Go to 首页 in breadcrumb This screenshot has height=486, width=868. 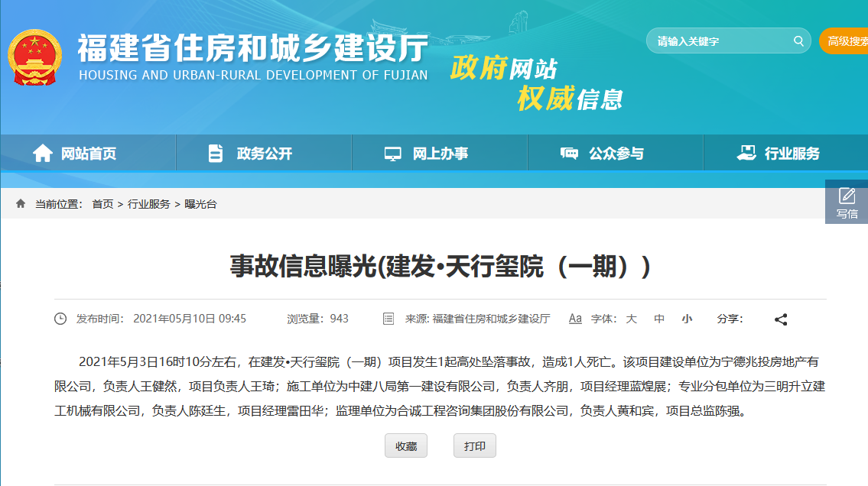[102, 204]
